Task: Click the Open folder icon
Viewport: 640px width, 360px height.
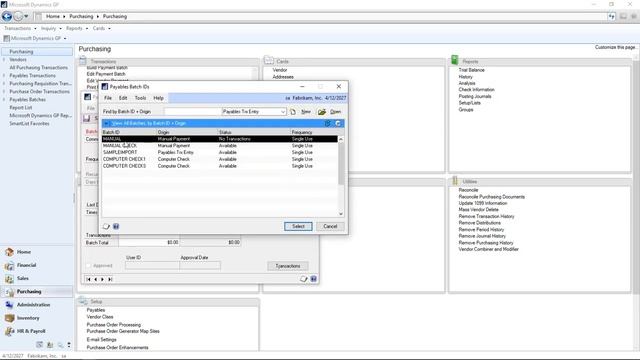Action: (x=322, y=111)
